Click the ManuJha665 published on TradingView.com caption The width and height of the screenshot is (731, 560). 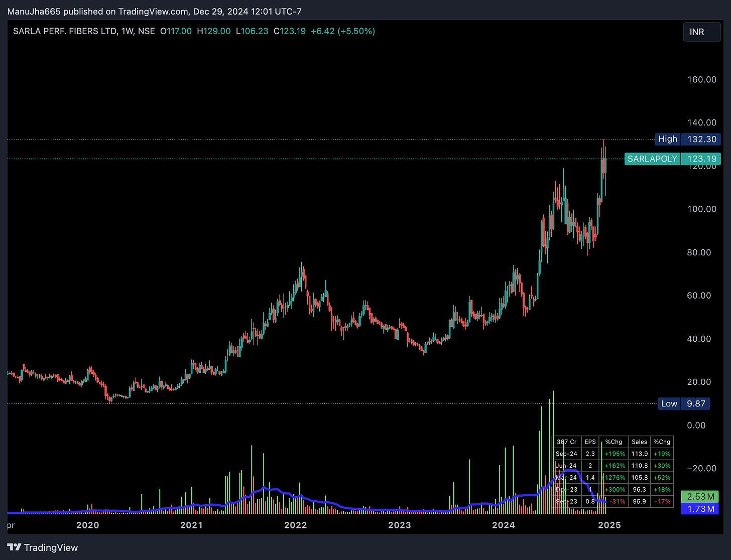[154, 11]
